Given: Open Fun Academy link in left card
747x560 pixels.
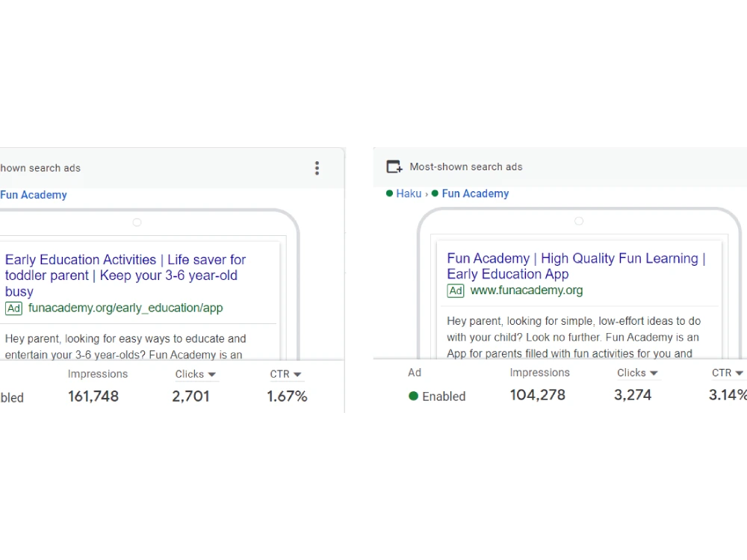Looking at the screenshot, I should [x=34, y=195].
